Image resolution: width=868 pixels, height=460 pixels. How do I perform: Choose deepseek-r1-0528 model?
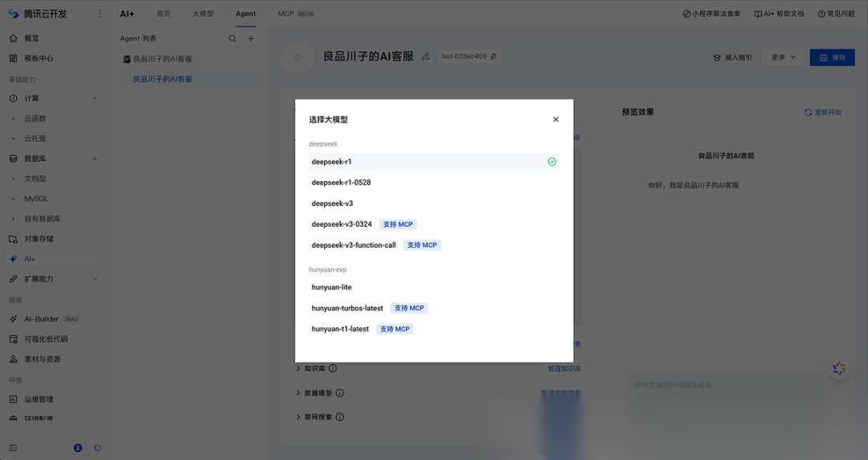434,183
